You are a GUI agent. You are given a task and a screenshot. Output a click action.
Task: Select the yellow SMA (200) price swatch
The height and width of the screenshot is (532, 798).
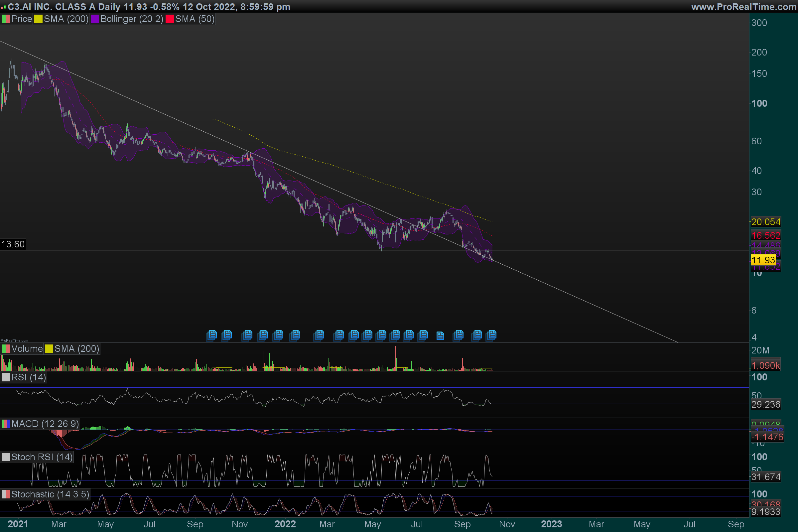click(38, 19)
